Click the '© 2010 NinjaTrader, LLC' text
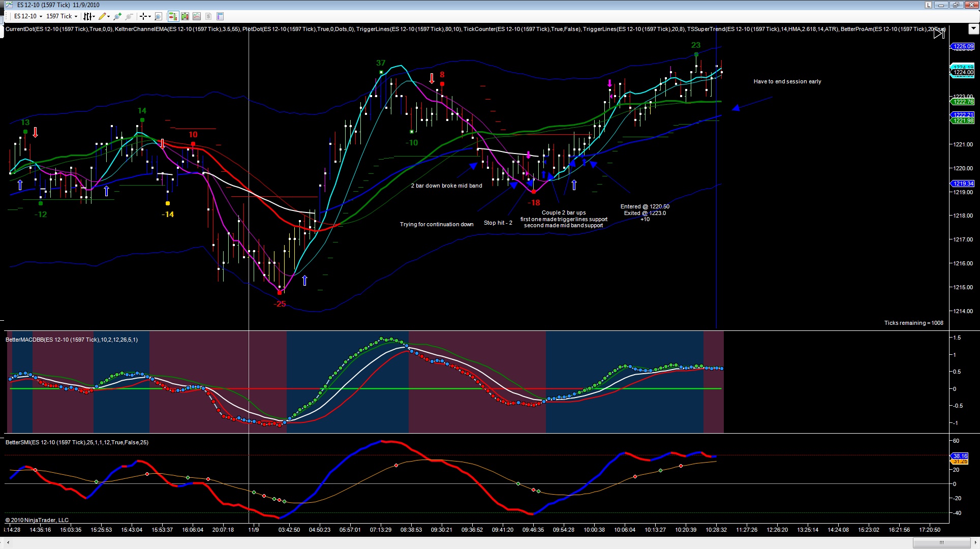 point(37,520)
